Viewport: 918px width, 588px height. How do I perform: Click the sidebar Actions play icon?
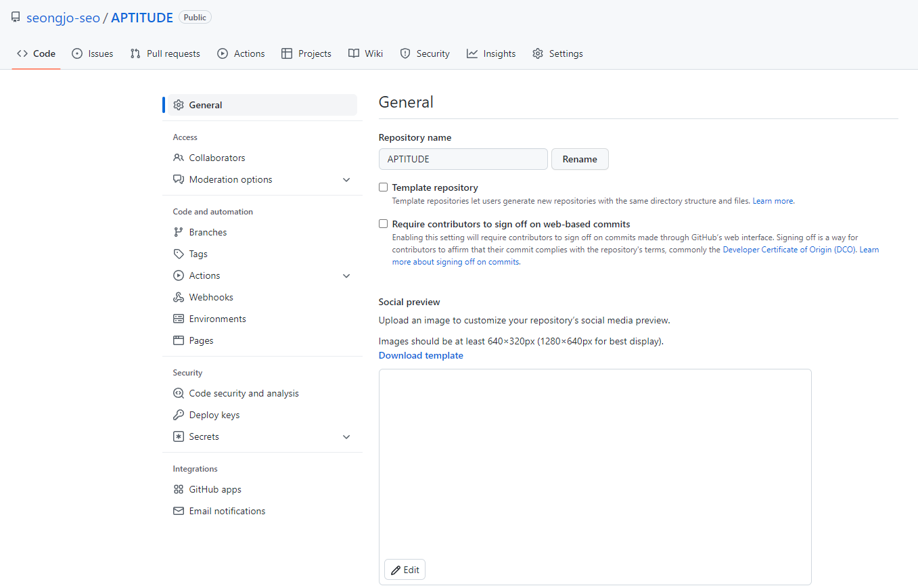click(x=179, y=275)
